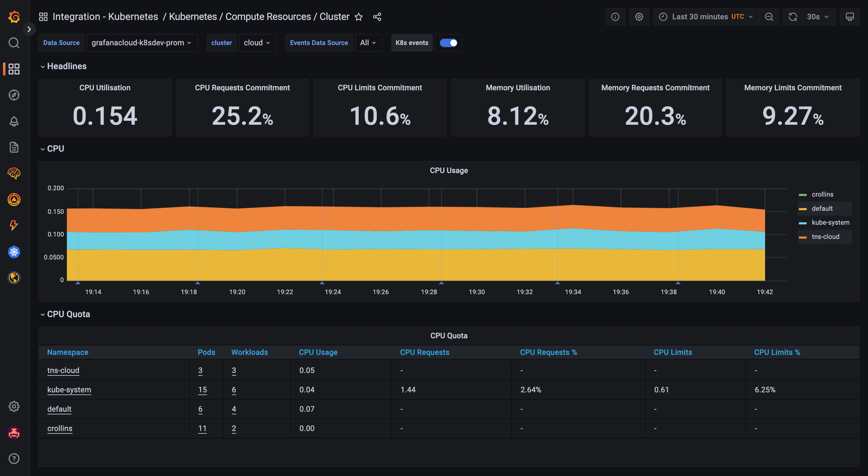
Task: Sort table by Pods column
Action: tap(206, 352)
